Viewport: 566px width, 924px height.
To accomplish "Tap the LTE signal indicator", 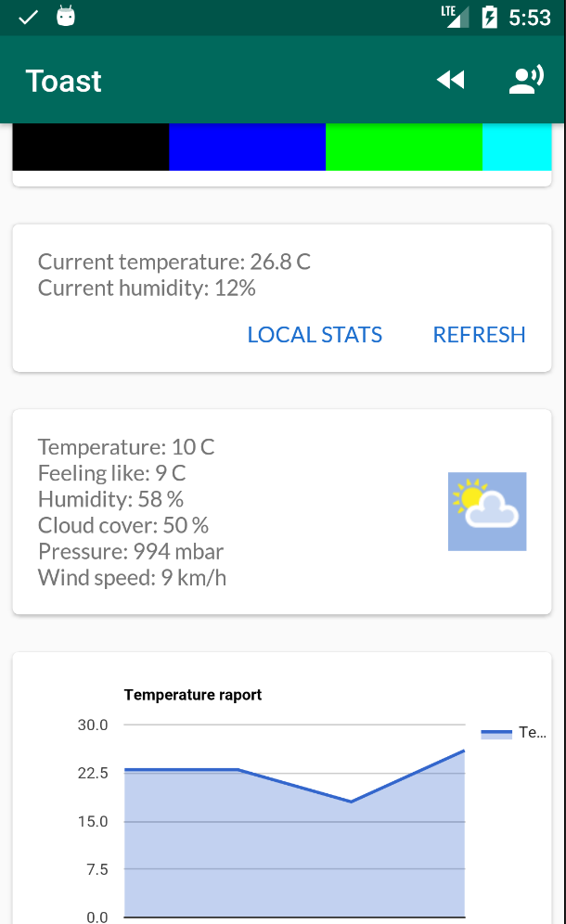I will tap(455, 17).
